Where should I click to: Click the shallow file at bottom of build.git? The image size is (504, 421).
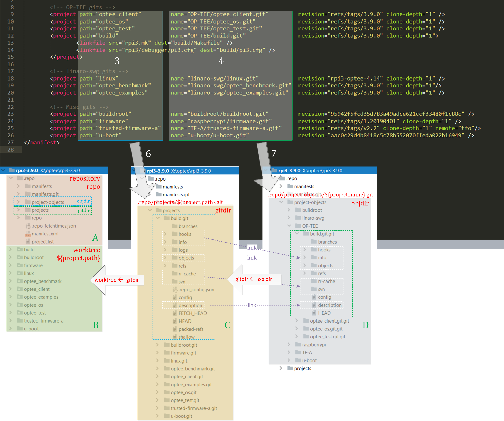[x=186, y=337]
